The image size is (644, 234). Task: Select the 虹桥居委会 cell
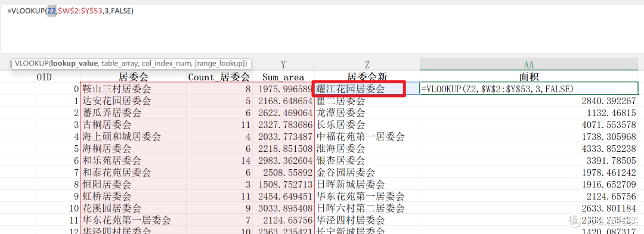pyautogui.click(x=133, y=196)
